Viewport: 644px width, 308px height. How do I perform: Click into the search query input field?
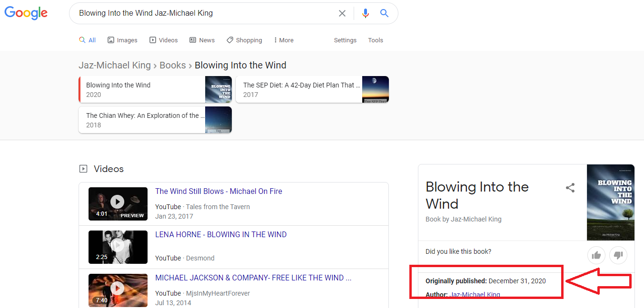(205, 13)
